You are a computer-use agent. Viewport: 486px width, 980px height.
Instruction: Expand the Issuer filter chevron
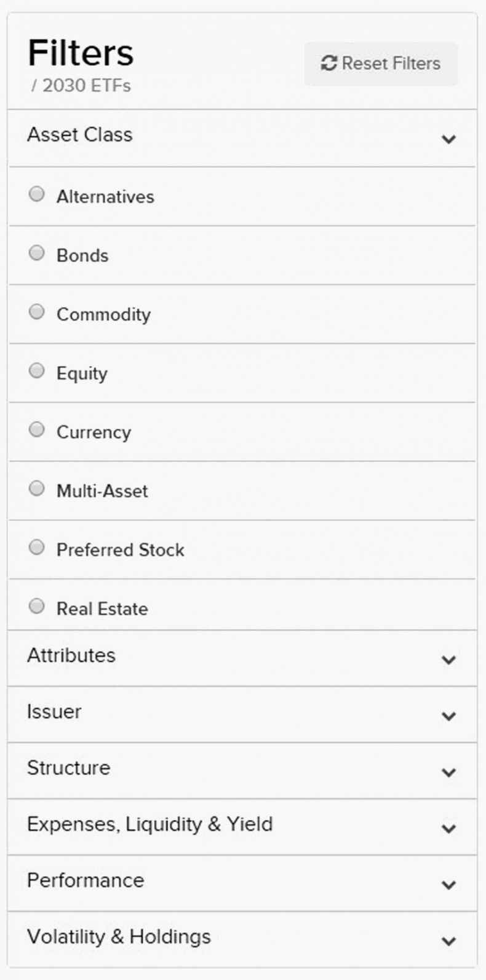449,716
